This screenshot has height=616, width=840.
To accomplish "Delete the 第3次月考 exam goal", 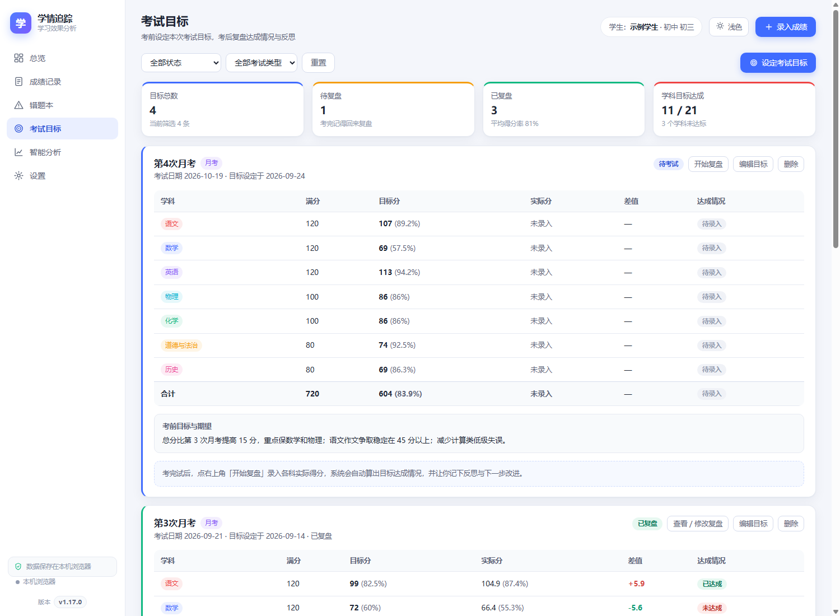I will click(x=791, y=524).
